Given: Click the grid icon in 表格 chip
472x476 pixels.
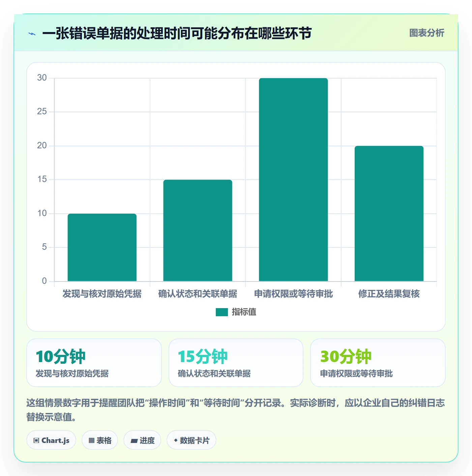Looking at the screenshot, I should point(91,441).
